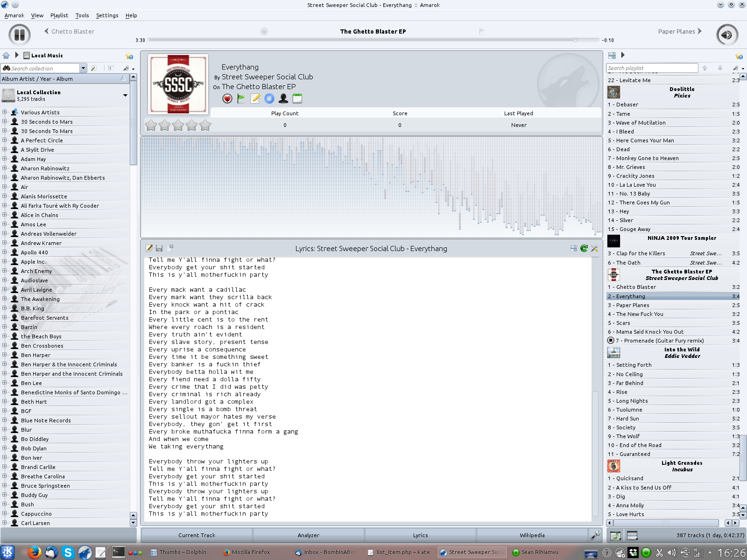Switch to the Wikipedia applet tab
The image size is (747, 560).
(532, 535)
